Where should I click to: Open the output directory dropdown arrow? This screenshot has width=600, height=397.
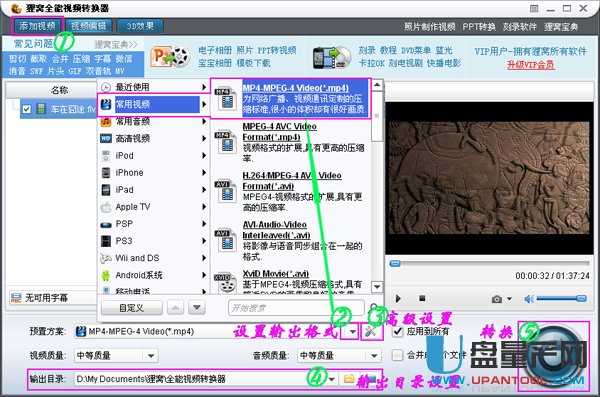(x=332, y=379)
